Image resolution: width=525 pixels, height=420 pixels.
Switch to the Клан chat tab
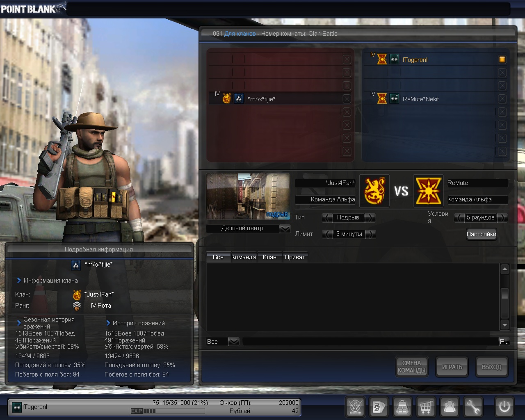coord(269,257)
